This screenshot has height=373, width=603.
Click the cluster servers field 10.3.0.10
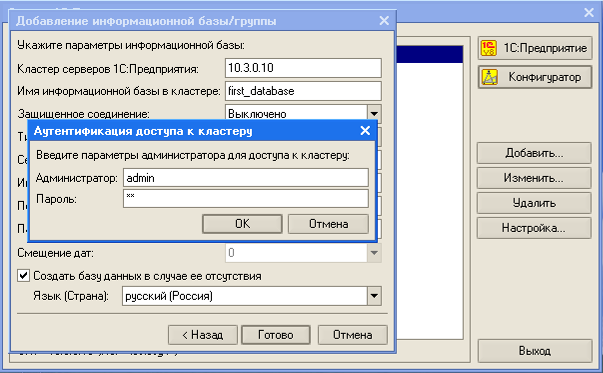303,68
